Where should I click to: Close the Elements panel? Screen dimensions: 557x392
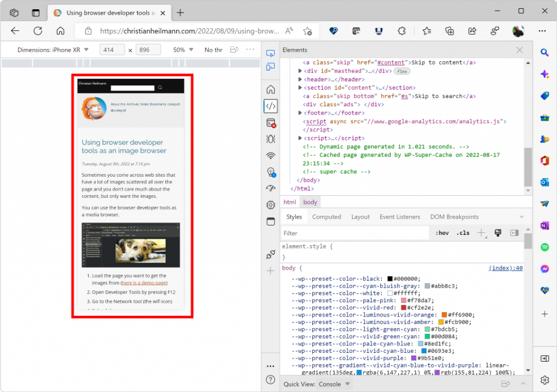pos(519,50)
